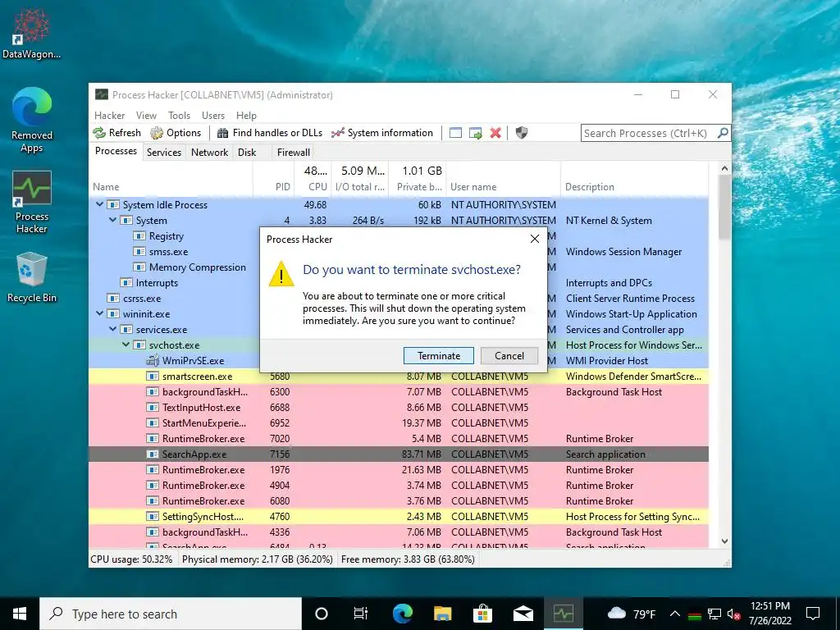This screenshot has height=630, width=840.
Task: Click find window and thread icon
Action: point(475,133)
